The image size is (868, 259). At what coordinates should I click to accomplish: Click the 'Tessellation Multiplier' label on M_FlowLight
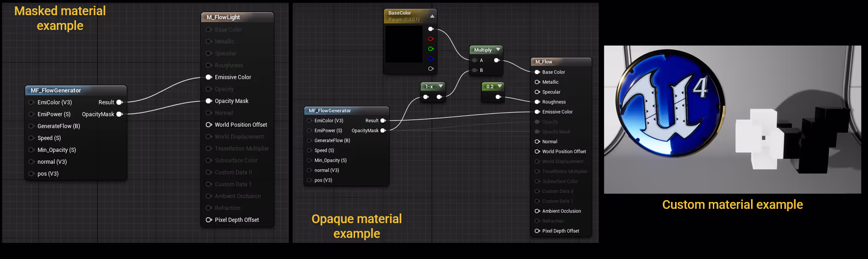pos(242,149)
